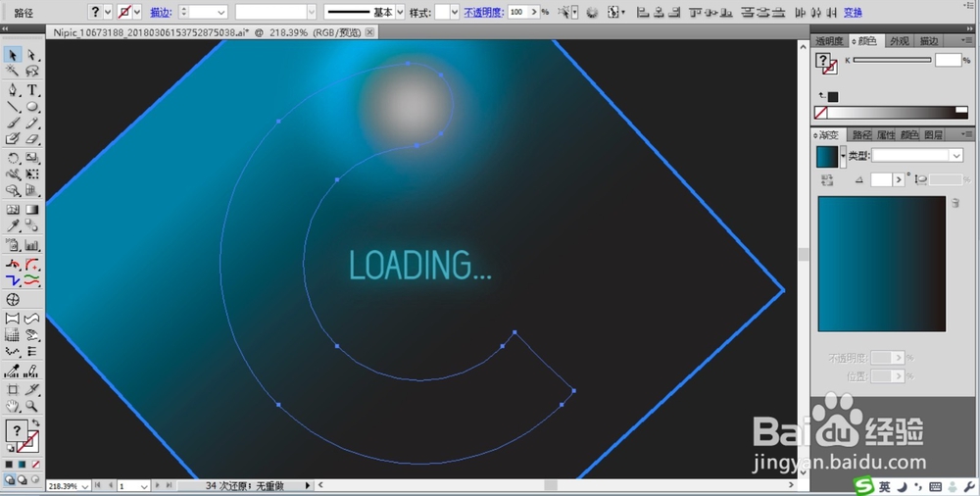Click the Reverse Gradient icon
Viewport: 980px width, 496px height.
[827, 179]
